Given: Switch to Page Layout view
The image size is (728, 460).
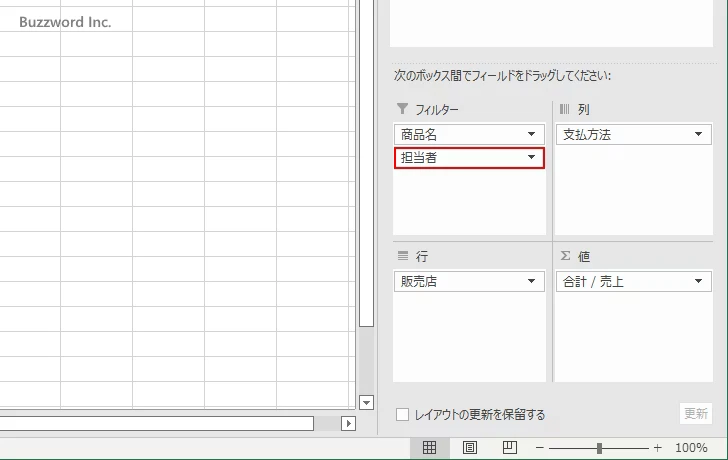Looking at the screenshot, I should (469, 447).
